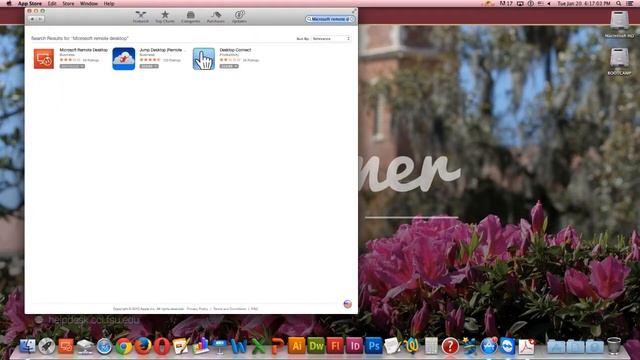Launch Adobe Flash from the dock
Screen dimensions: 640x360
[x=335, y=346]
